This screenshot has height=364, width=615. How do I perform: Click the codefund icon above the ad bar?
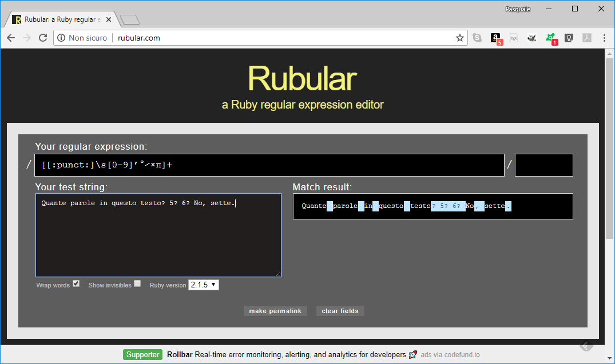pyautogui.click(x=586, y=346)
